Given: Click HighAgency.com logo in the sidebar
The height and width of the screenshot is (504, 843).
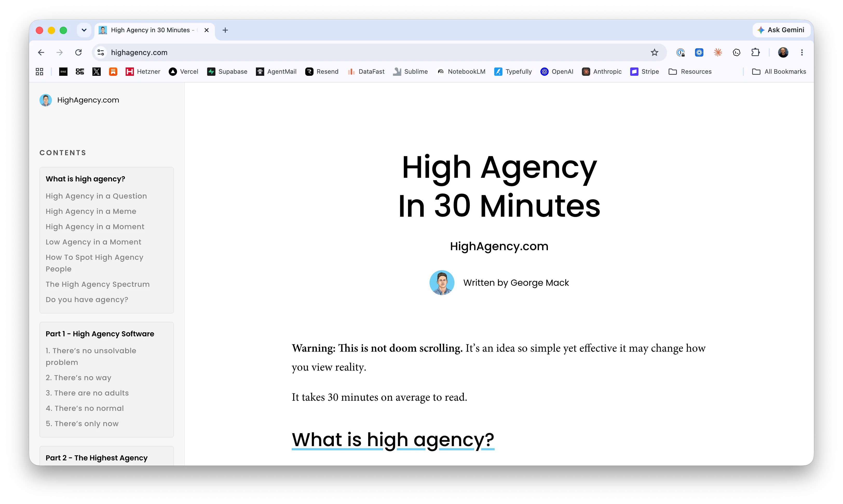Looking at the screenshot, I should click(x=79, y=100).
